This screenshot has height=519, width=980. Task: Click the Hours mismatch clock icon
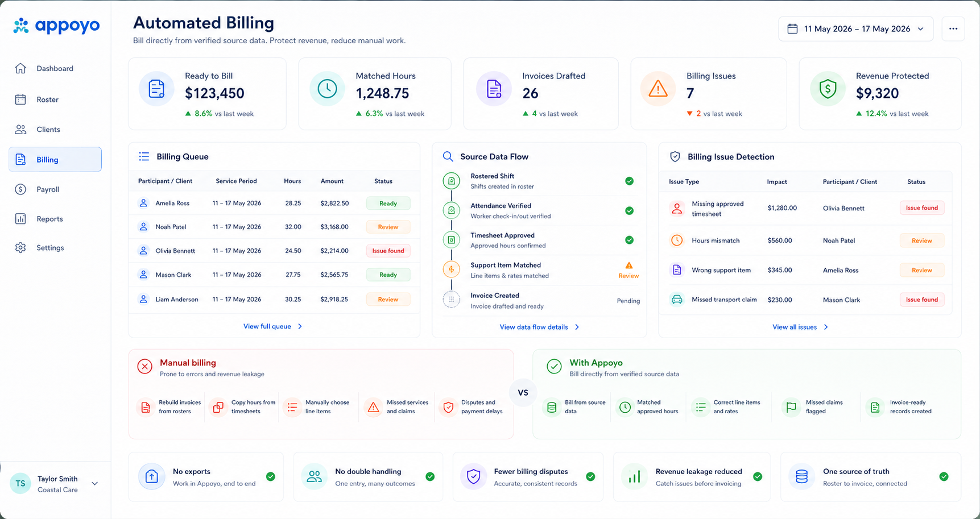point(677,240)
